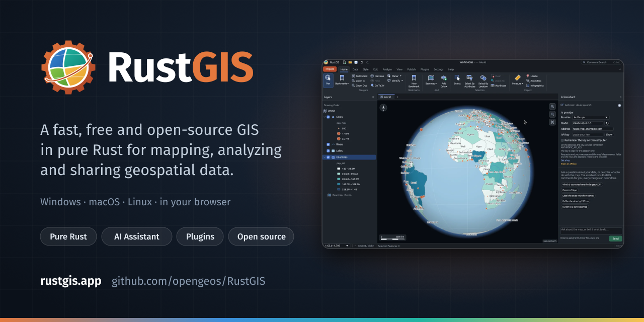The height and width of the screenshot is (322, 644).
Task: Click the Send button in AI Assistant
Action: 615,238
